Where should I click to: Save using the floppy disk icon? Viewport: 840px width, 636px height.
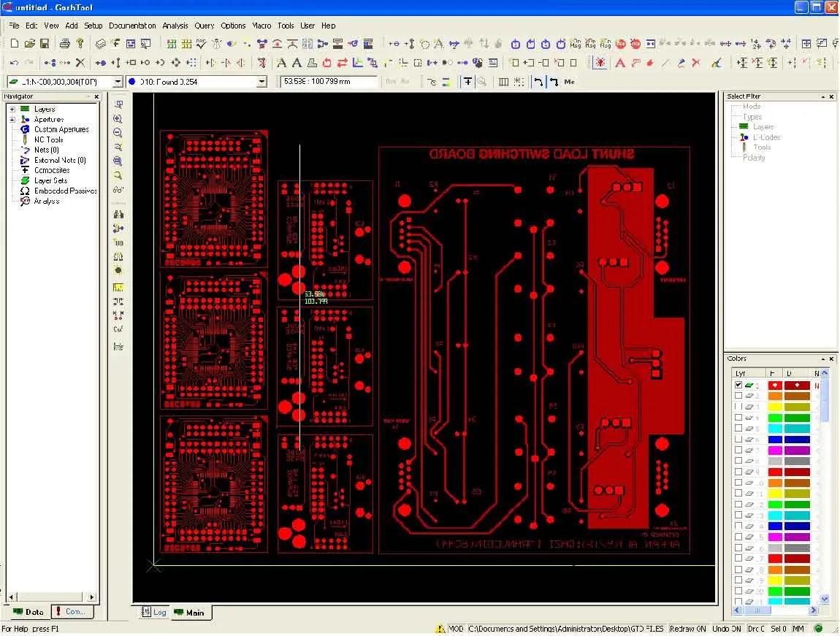point(45,43)
